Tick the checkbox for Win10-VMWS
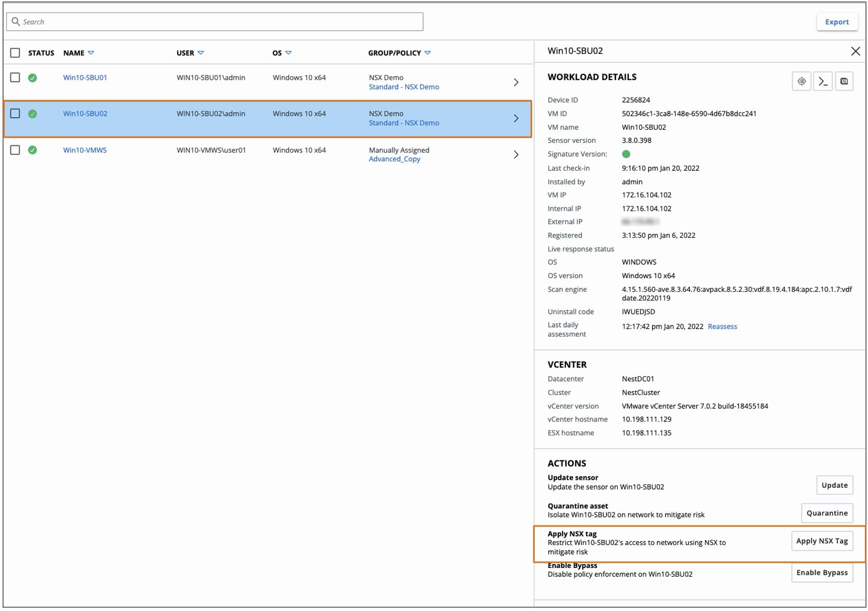 [15, 150]
